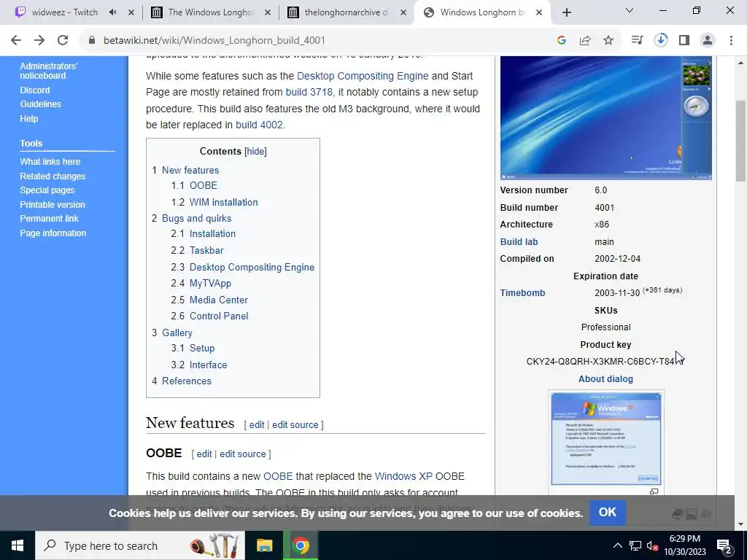Image resolution: width=747 pixels, height=560 pixels.
Task: Share this page via the share icon
Action: tap(585, 41)
